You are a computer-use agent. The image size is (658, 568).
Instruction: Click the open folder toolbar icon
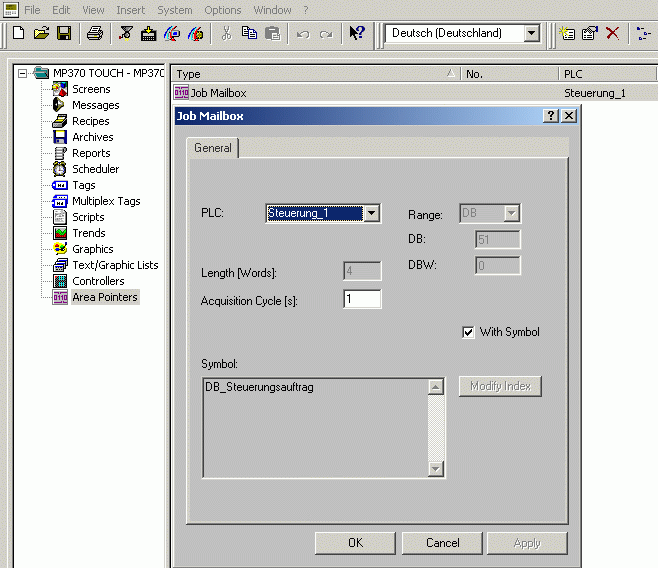pos(41,33)
